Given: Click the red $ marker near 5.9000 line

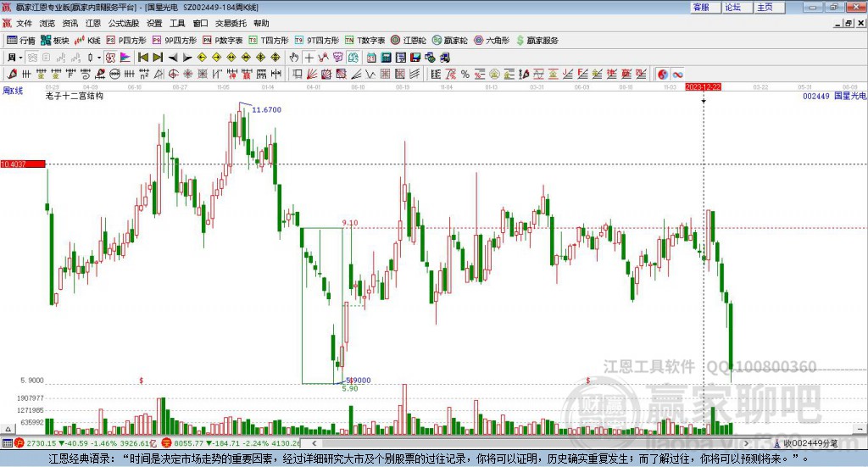Looking at the screenshot, I should (142, 381).
